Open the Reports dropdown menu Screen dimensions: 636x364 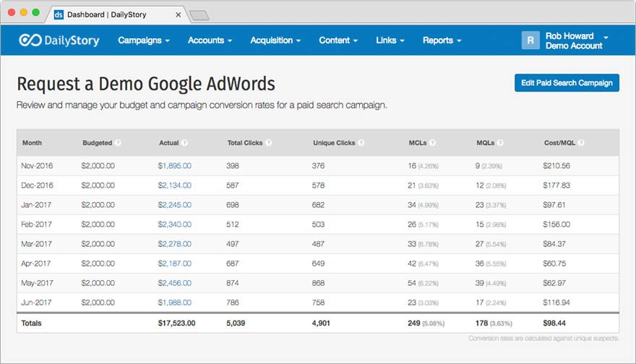[x=442, y=40]
